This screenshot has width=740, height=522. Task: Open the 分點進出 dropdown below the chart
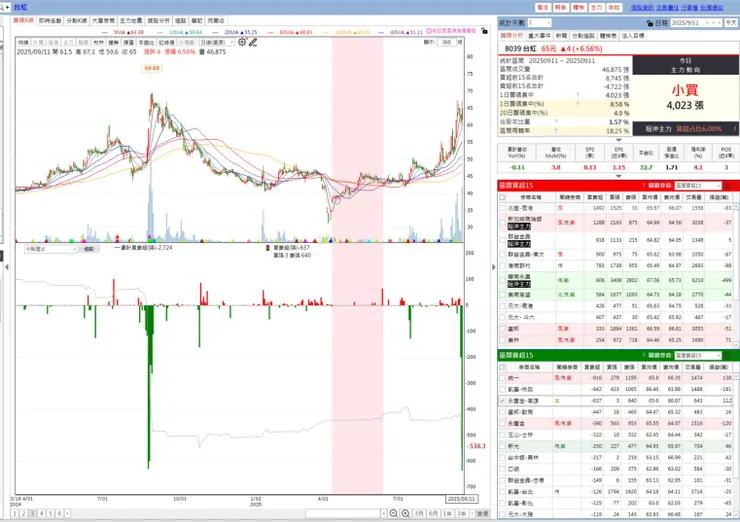[50, 249]
